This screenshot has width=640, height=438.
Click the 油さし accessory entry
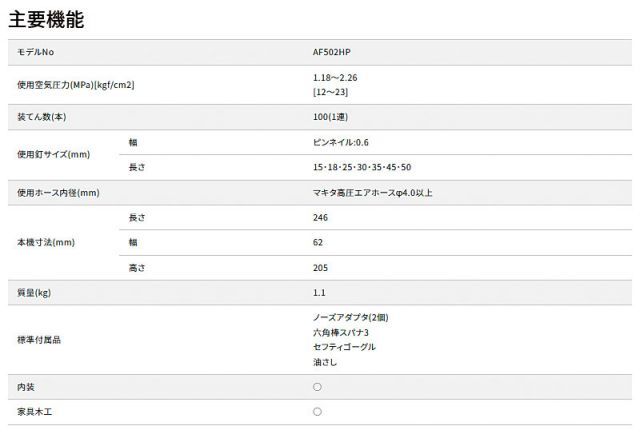click(326, 361)
